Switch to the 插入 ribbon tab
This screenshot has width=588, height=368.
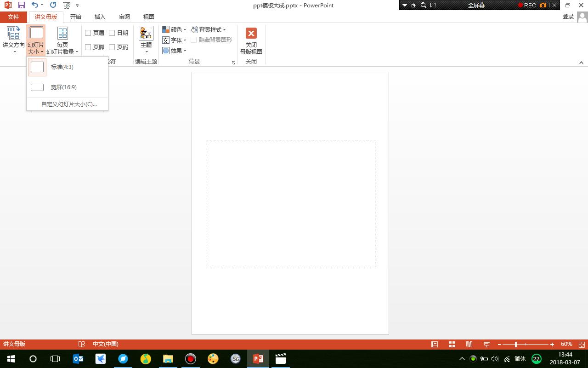[x=100, y=17]
